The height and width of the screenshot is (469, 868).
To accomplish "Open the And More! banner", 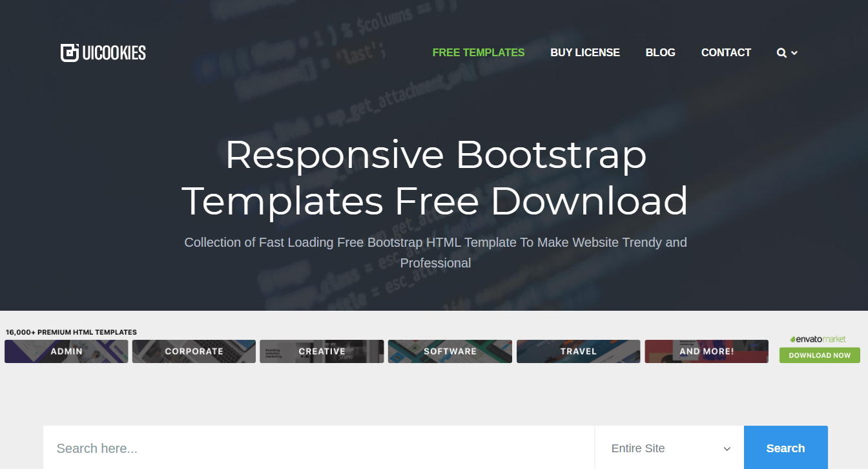I will pos(707,351).
